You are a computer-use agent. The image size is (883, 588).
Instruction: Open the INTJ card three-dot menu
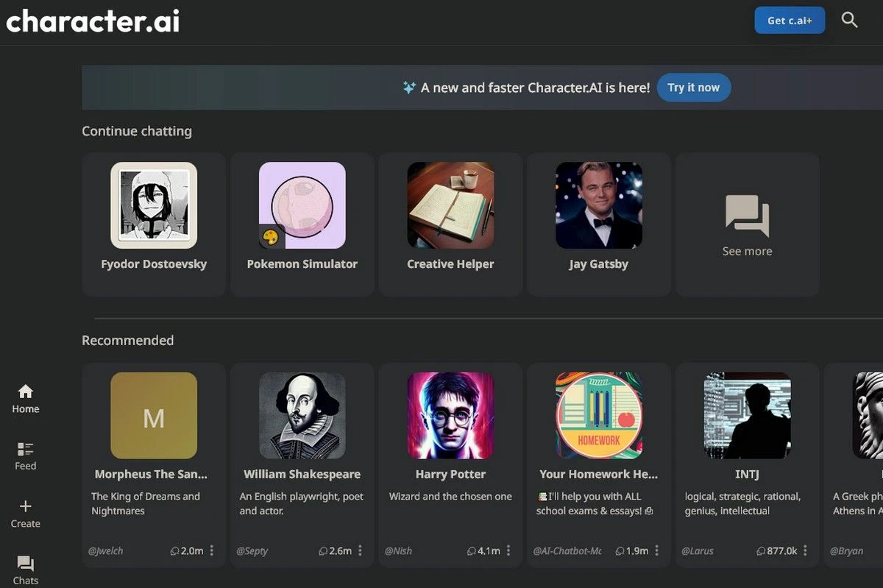tap(805, 550)
